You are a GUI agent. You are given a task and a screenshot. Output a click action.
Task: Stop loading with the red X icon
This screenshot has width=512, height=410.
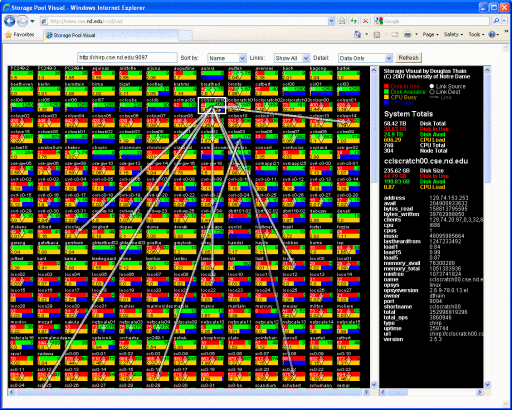365,21
